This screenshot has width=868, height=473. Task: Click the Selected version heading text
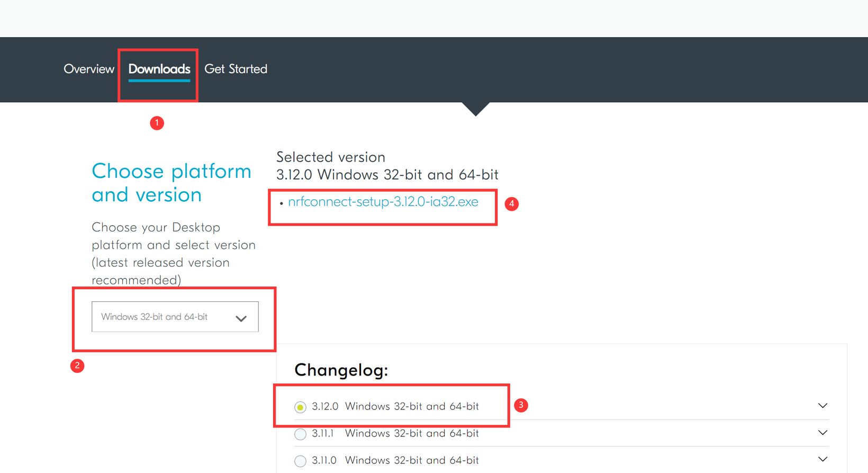point(331,157)
